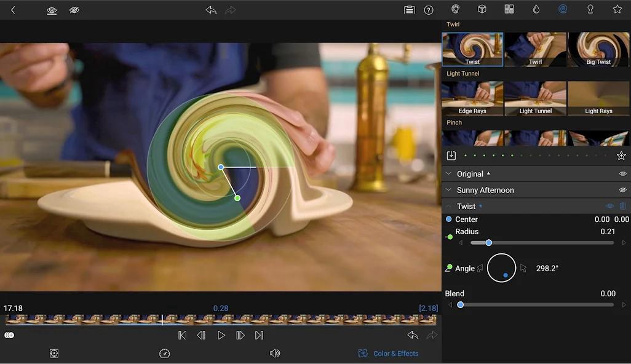This screenshot has width=631, height=364.
Task: Select the Big Twist effect thumbnail
Action: click(x=598, y=49)
